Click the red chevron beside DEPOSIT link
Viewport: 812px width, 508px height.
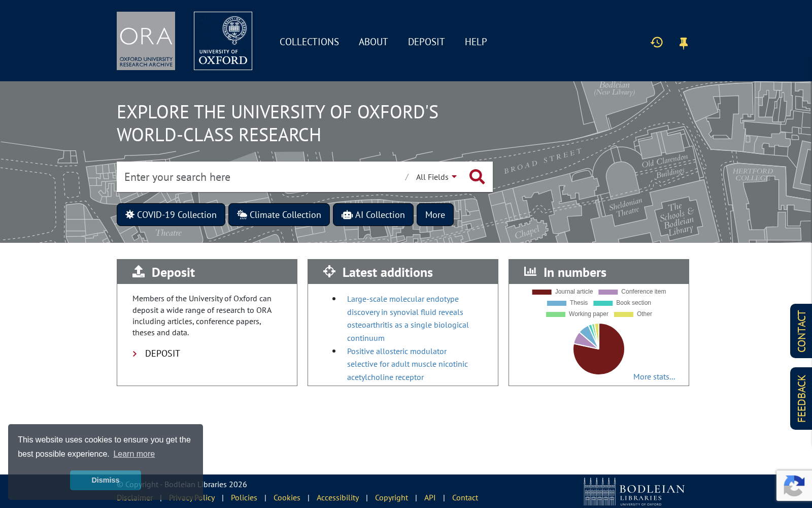pyautogui.click(x=134, y=354)
